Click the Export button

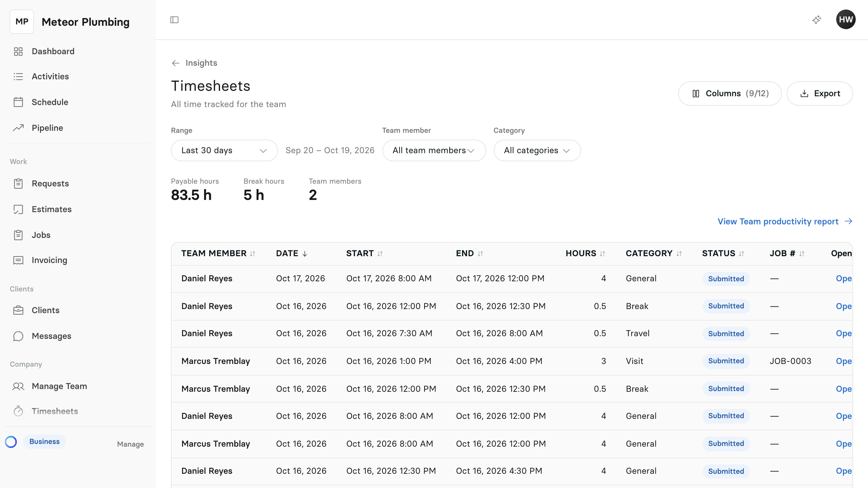point(820,94)
